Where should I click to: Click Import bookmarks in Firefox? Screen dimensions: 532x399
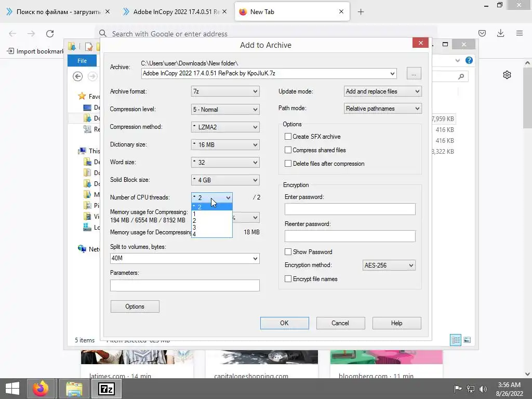35,51
